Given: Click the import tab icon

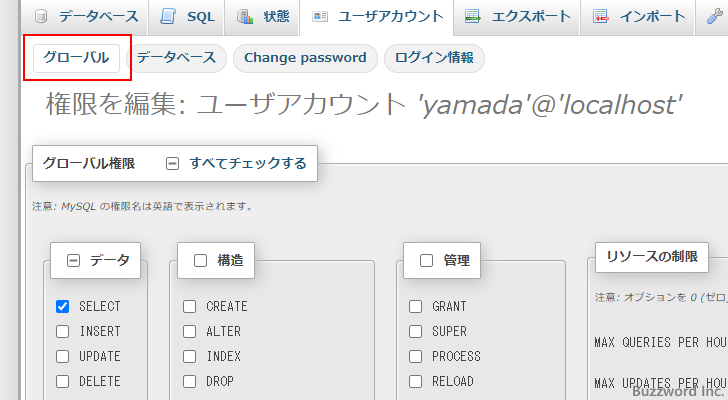Looking at the screenshot, I should 600,17.
